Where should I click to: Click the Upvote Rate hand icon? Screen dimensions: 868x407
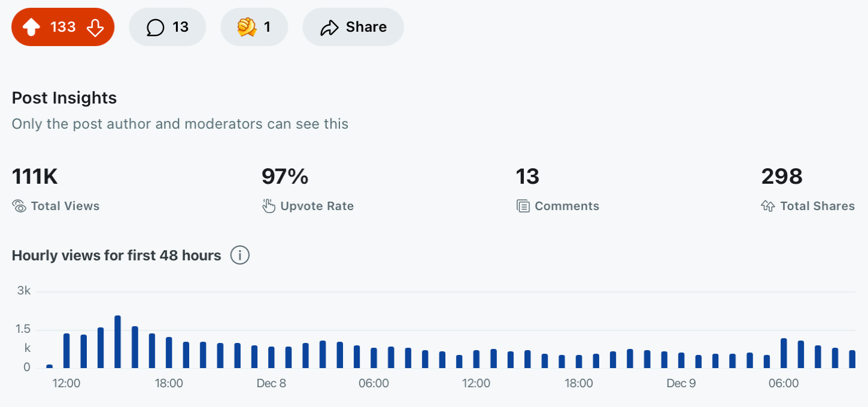tap(269, 206)
